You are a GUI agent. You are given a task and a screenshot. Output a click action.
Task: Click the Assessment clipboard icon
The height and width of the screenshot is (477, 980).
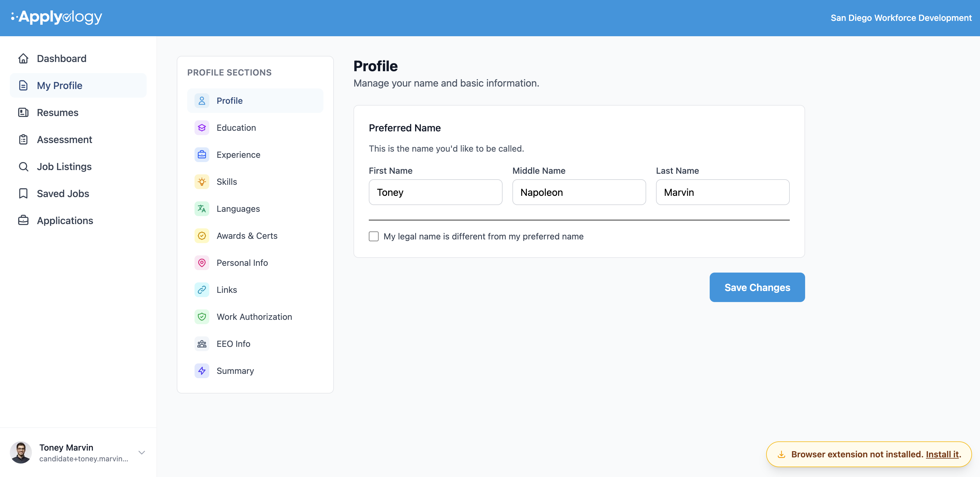pyautogui.click(x=23, y=139)
